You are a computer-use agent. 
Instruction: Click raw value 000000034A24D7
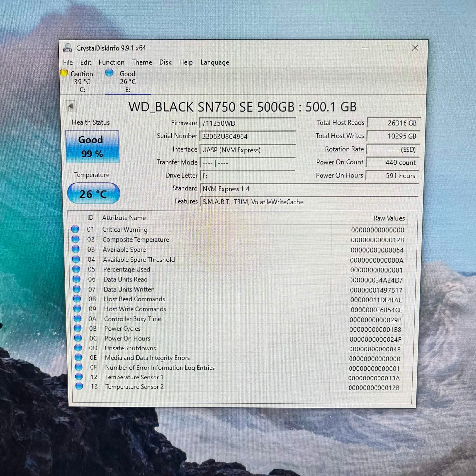click(376, 280)
